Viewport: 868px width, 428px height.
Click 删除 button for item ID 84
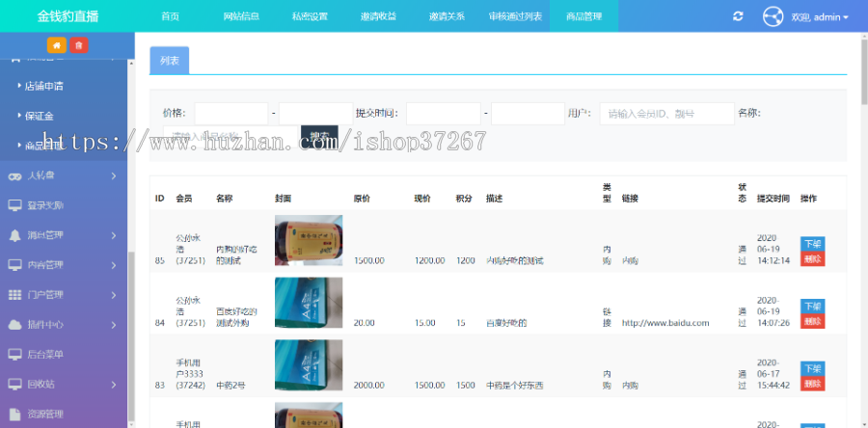813,321
